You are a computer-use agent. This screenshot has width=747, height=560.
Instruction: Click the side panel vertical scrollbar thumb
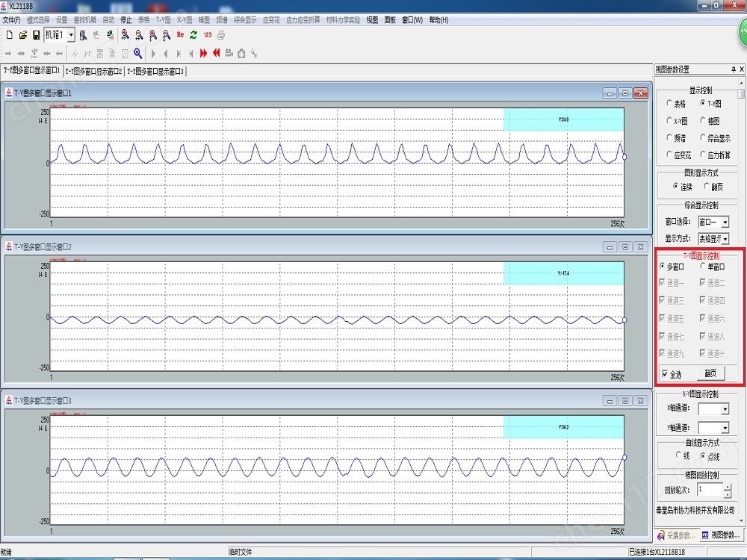741,93
